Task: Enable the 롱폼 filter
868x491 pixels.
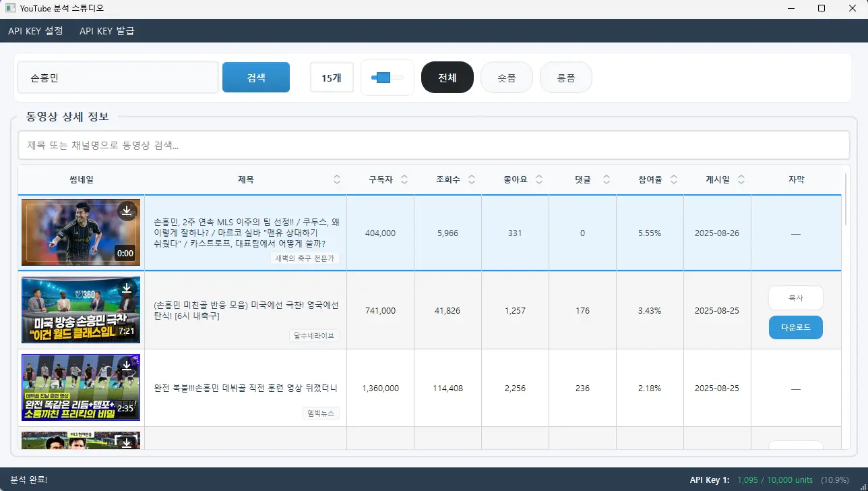Action: 566,77
